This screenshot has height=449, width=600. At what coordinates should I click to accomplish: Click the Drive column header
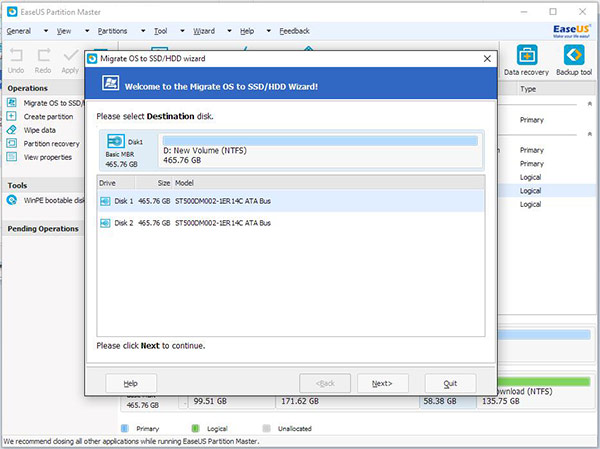116,183
